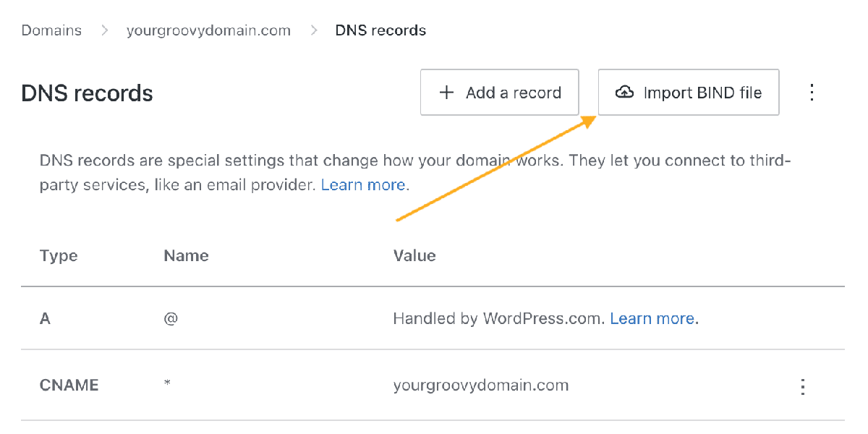This screenshot has width=868, height=434.
Task: Select the CNAME record type cell
Action: click(x=69, y=385)
